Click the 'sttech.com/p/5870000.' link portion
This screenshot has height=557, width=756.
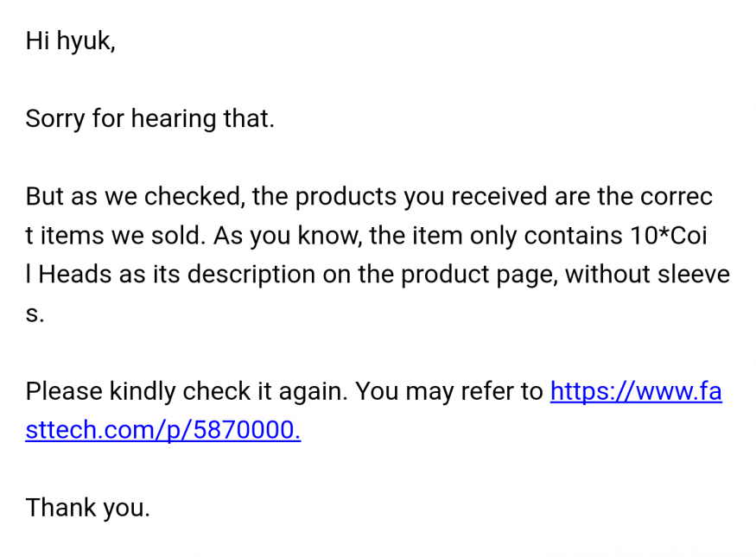(x=162, y=430)
